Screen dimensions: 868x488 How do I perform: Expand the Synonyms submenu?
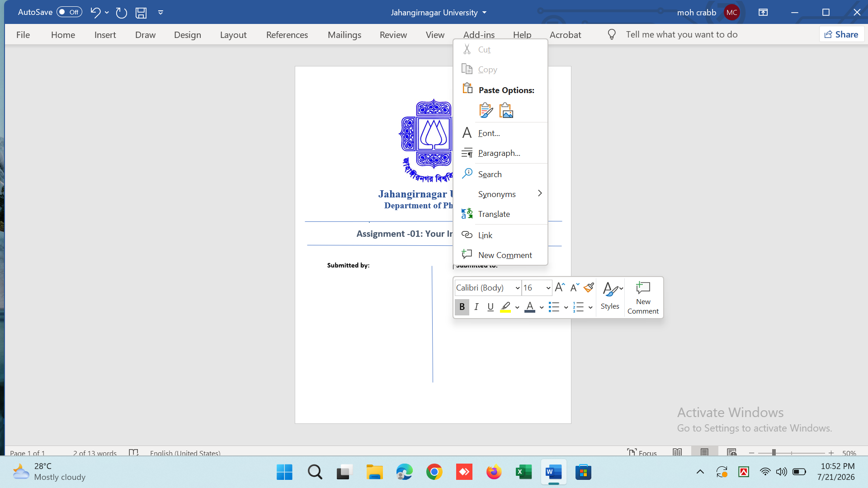point(500,194)
